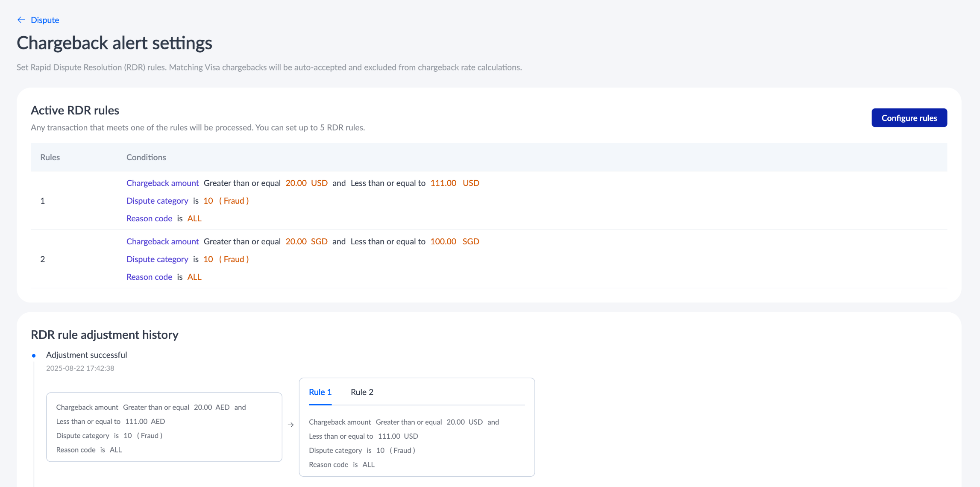
Task: Click Dispute category in rule 2
Action: pos(157,259)
